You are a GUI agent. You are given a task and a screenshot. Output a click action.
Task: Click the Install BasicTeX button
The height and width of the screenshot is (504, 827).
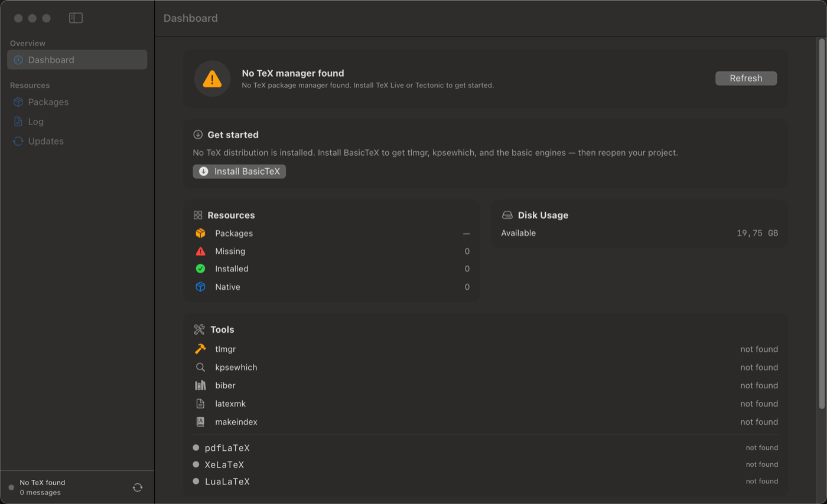pos(239,171)
